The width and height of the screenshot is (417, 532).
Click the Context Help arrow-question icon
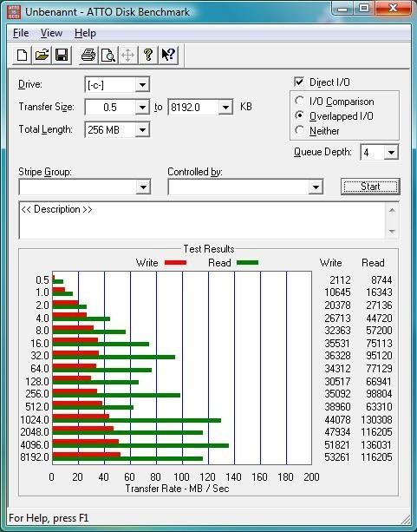point(168,55)
